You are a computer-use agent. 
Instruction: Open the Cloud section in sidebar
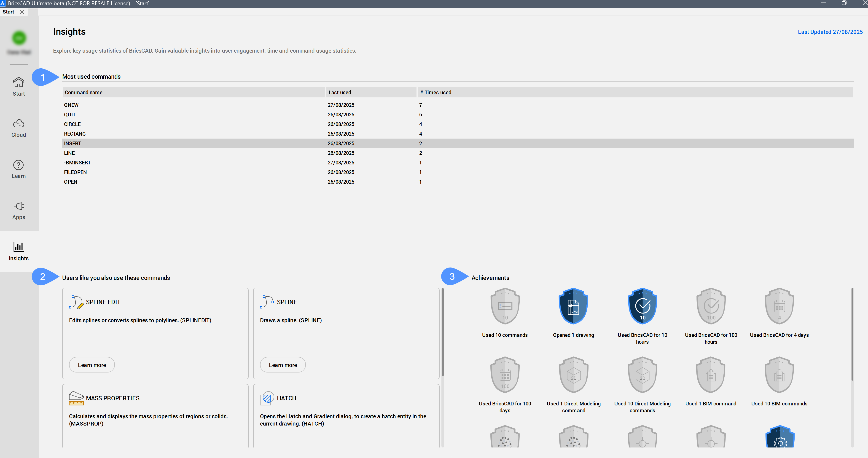[x=19, y=128]
